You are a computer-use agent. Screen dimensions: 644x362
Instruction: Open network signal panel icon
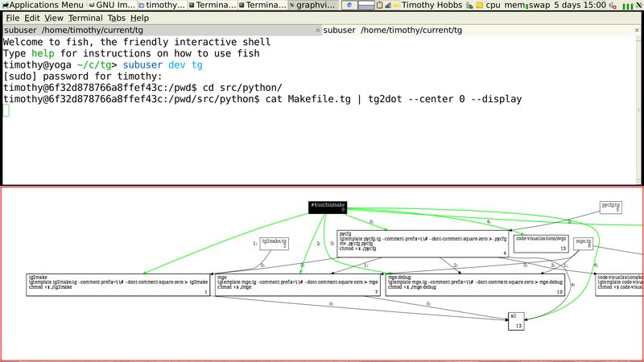pyautogui.click(x=388, y=5)
